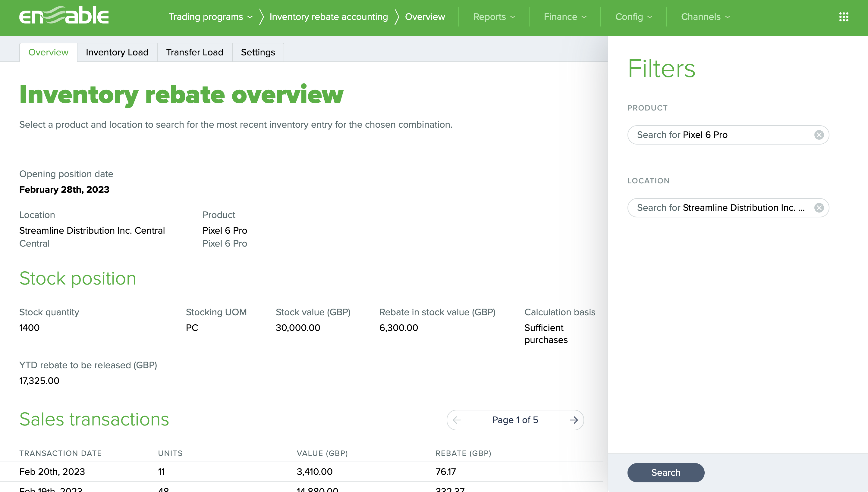Screen dimensions: 868x492
Task: Go to next sales transactions page
Action: [x=574, y=420]
